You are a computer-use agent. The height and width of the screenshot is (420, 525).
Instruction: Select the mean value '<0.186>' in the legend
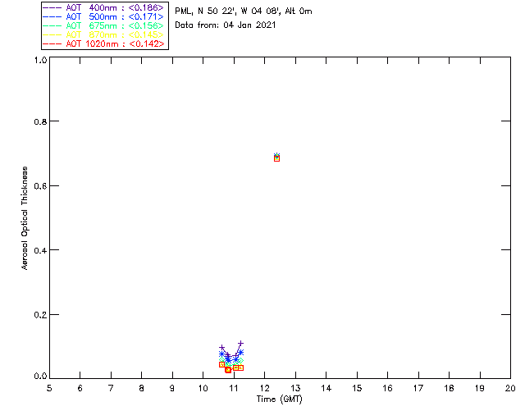tap(146, 7)
